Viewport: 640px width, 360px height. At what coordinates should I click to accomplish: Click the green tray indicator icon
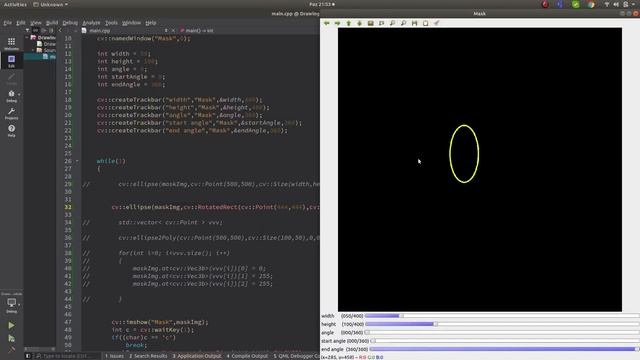click(x=576, y=4)
